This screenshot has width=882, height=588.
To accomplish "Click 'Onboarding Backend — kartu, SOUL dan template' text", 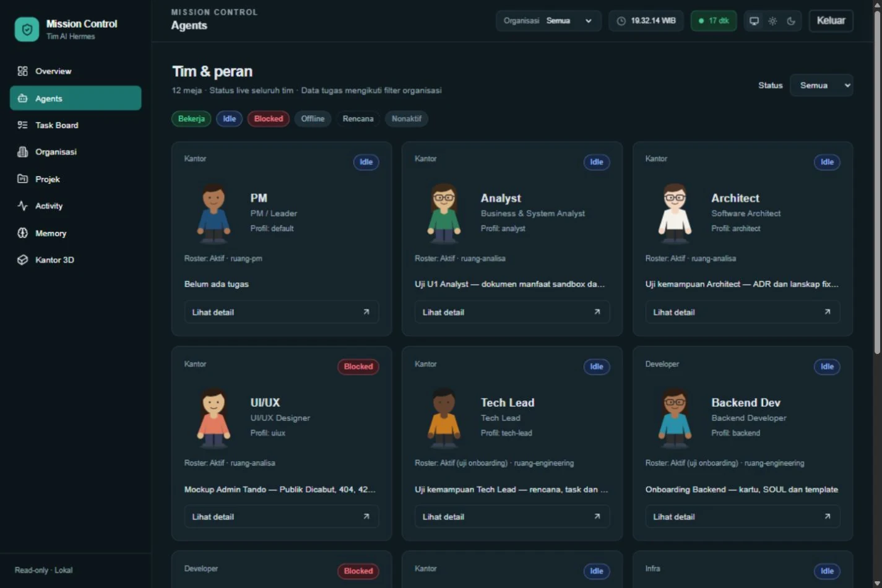I will click(x=741, y=490).
